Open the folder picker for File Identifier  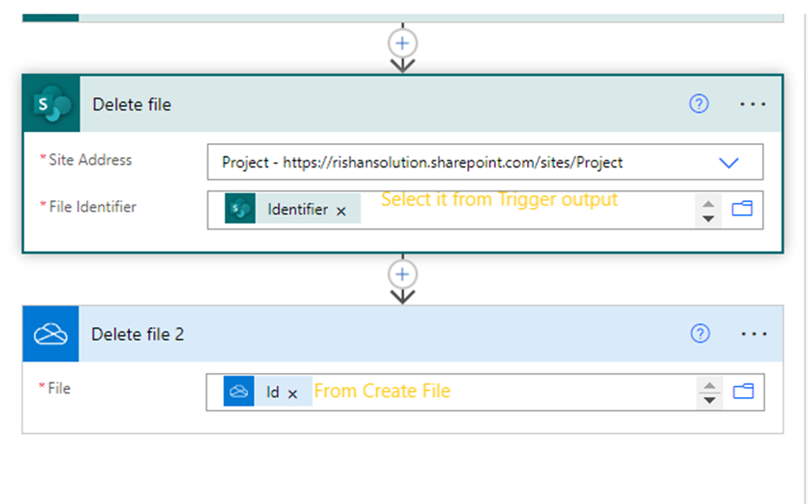[x=741, y=209]
